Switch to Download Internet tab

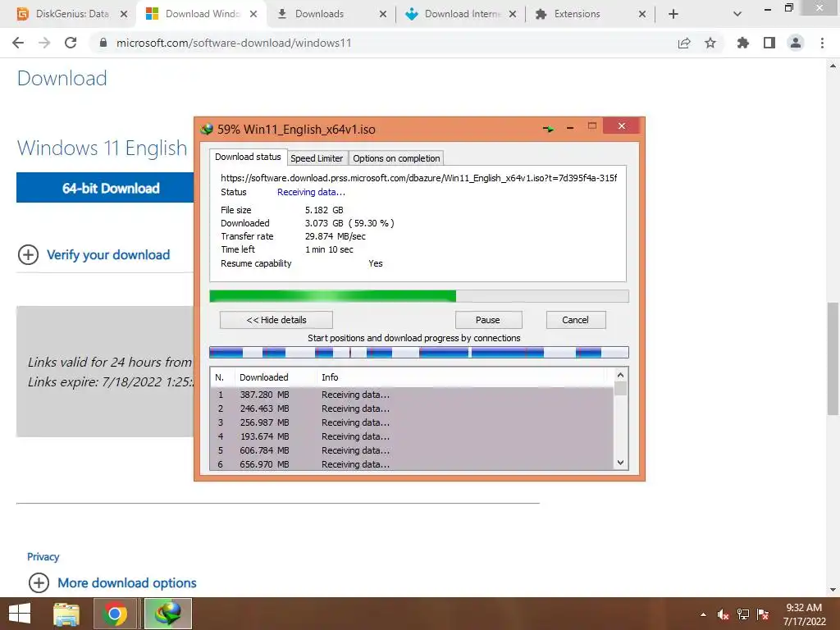point(463,14)
